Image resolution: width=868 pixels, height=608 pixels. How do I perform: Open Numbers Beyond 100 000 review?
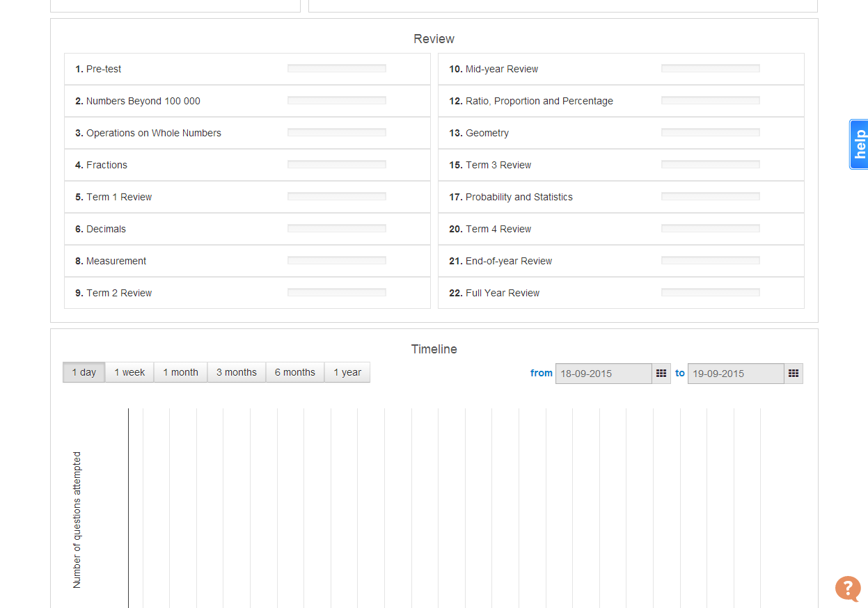pyautogui.click(x=143, y=101)
